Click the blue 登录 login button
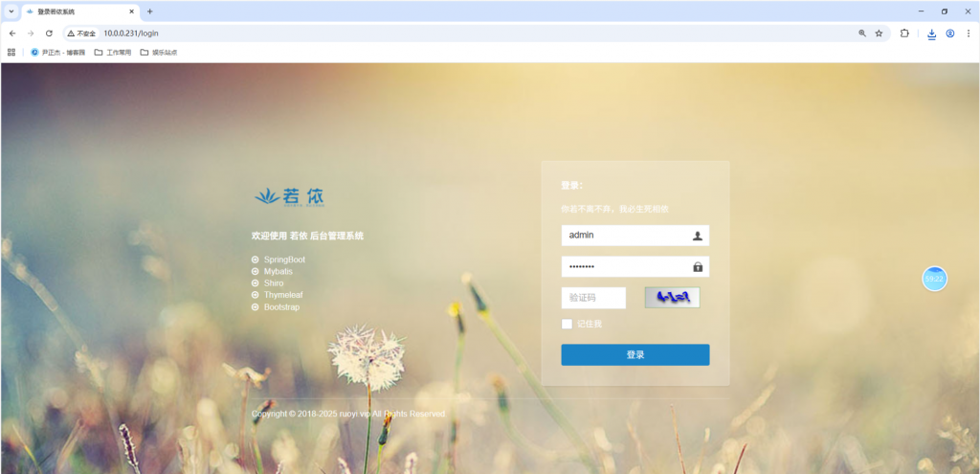980x474 pixels. coord(635,354)
